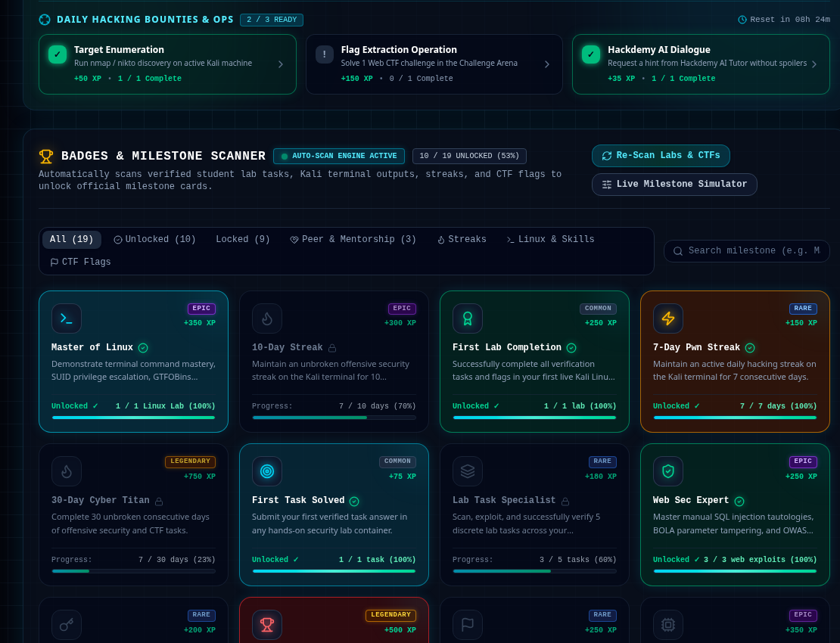The width and height of the screenshot is (840, 643).
Task: Click the EPIC tag on Web Sec Expert
Action: (802, 461)
